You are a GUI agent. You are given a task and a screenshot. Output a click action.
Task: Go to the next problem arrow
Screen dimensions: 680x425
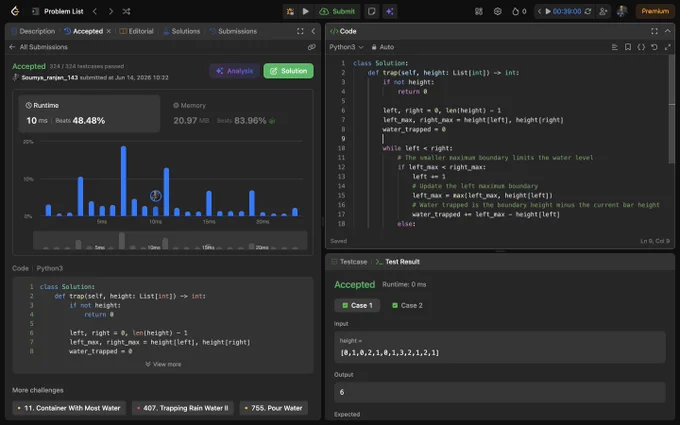click(x=111, y=11)
